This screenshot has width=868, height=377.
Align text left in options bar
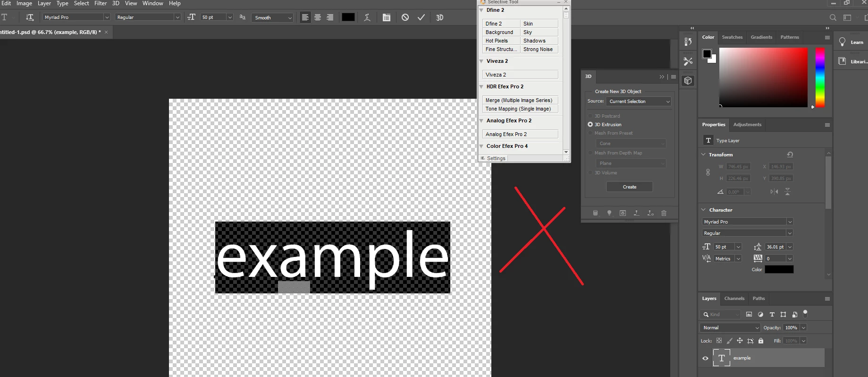(x=305, y=17)
